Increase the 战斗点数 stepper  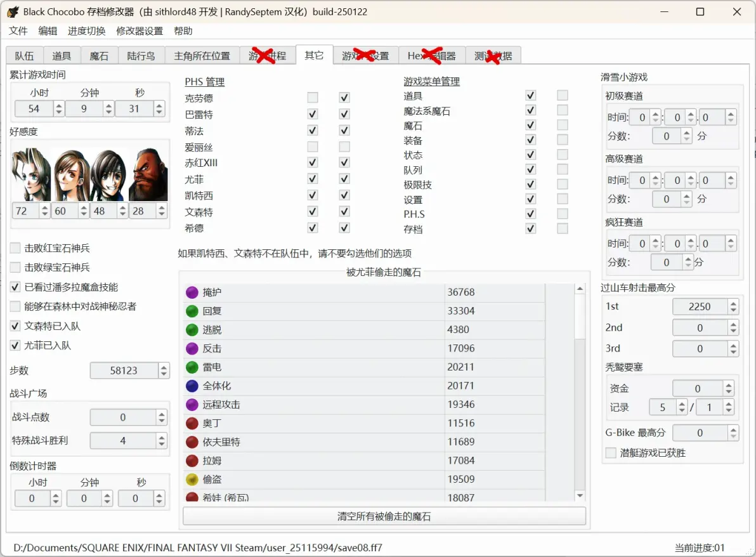pos(162,414)
